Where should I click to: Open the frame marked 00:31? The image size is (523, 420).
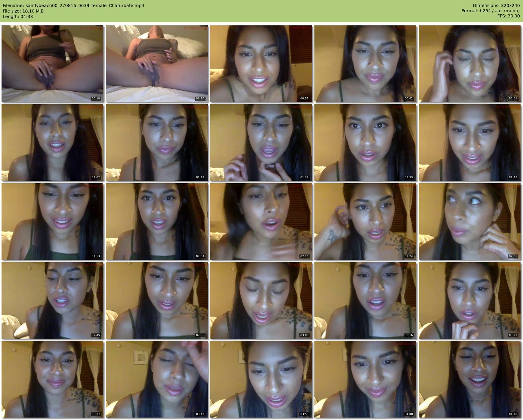pyautogui.click(x=261, y=64)
